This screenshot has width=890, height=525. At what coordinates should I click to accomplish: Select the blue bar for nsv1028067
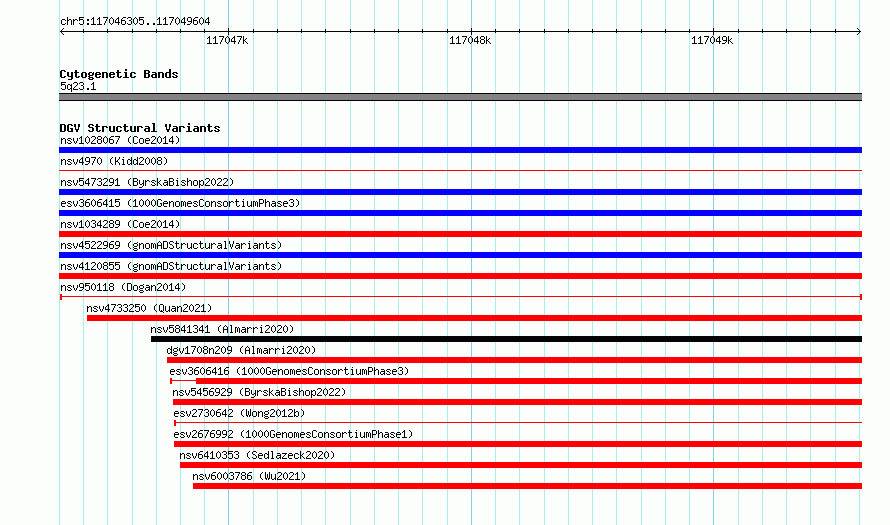coord(460,150)
